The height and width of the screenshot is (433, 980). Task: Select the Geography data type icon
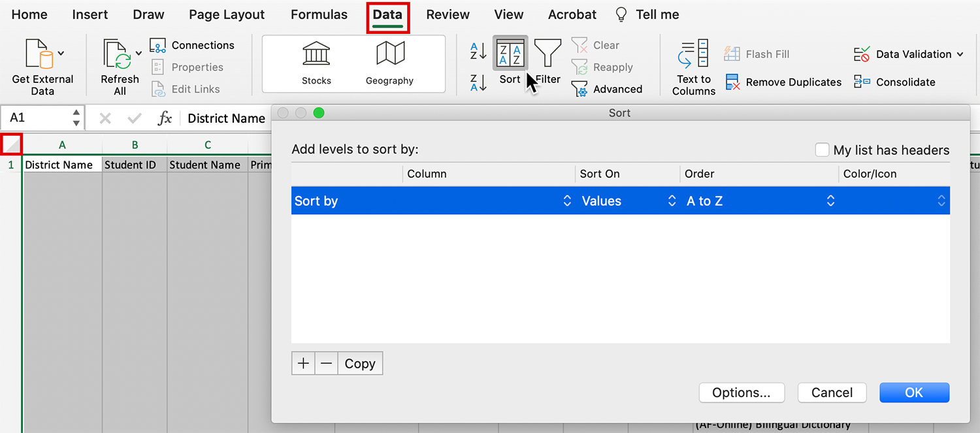pyautogui.click(x=390, y=54)
